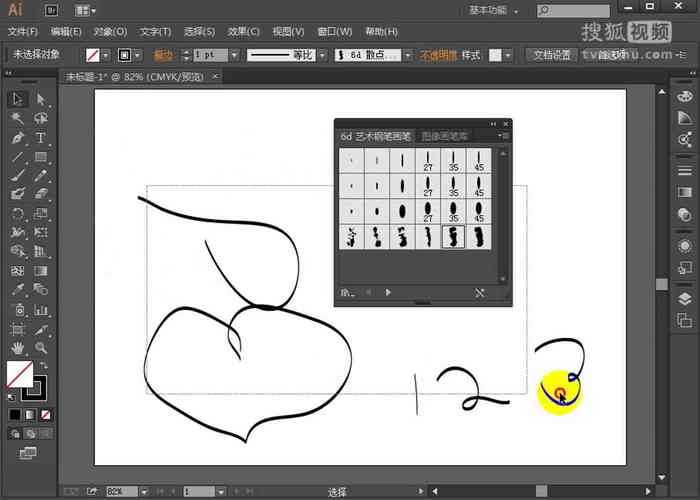Select the Pen tool in the toolbox
The height and width of the screenshot is (500, 700).
click(x=18, y=138)
